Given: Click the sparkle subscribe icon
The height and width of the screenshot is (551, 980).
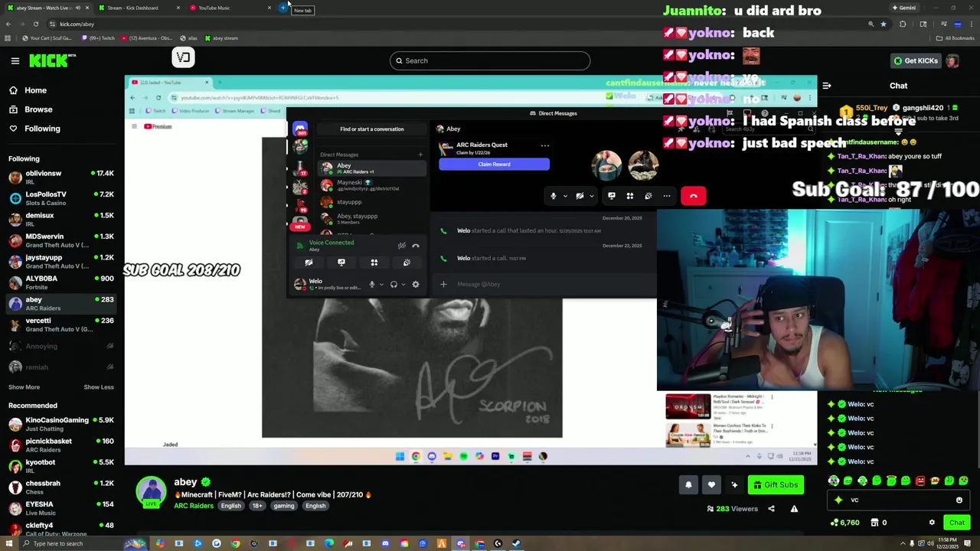Looking at the screenshot, I should [x=734, y=484].
